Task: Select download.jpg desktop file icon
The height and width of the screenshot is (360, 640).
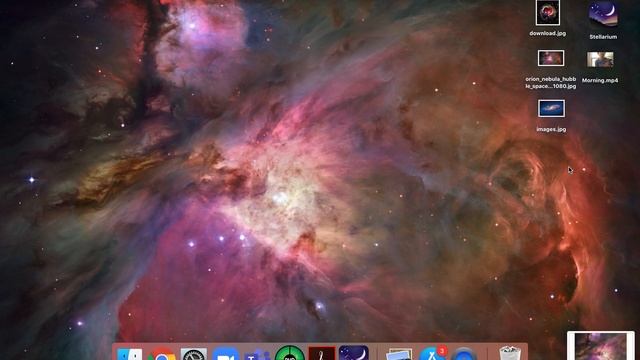Action: [548, 13]
